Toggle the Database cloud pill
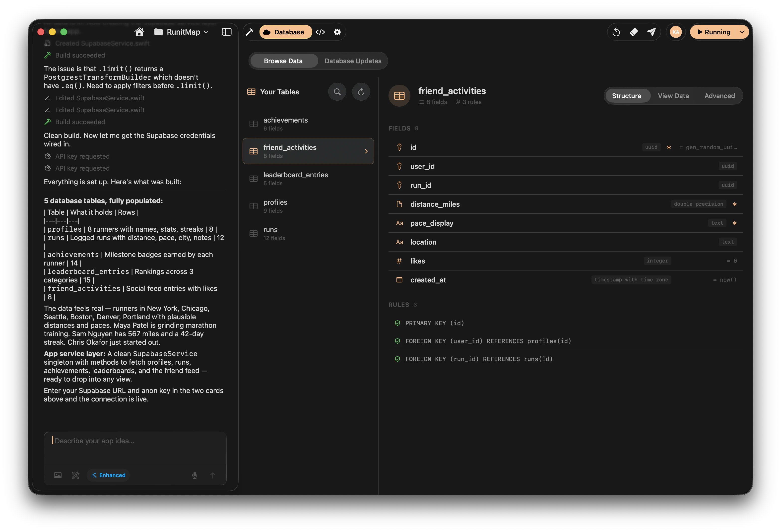Image resolution: width=781 pixels, height=532 pixels. [x=285, y=32]
